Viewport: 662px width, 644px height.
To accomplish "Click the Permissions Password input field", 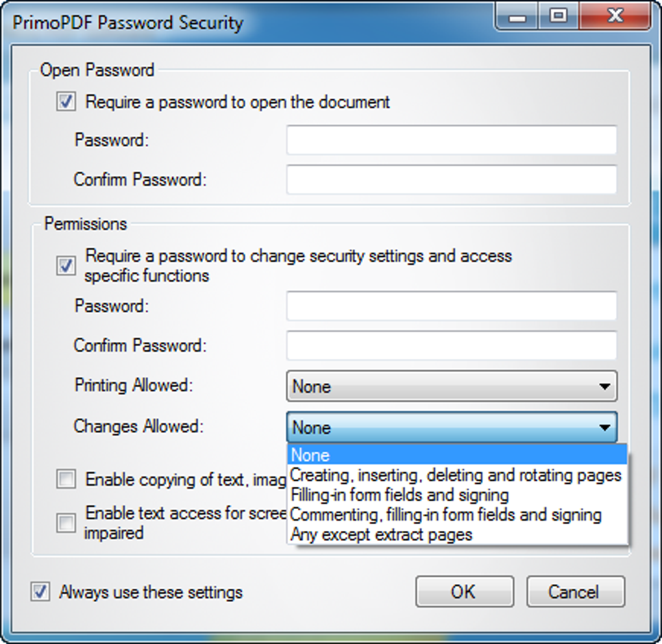I will coord(451,306).
